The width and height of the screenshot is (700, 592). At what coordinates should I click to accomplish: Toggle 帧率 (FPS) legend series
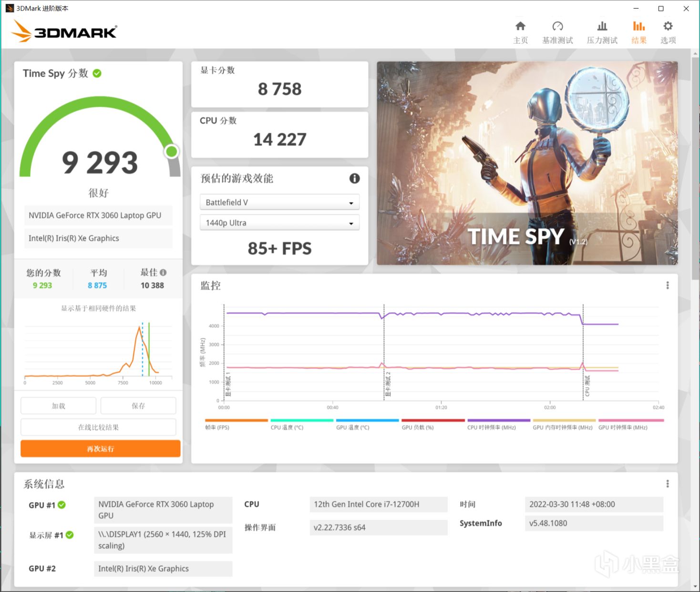pyautogui.click(x=237, y=424)
